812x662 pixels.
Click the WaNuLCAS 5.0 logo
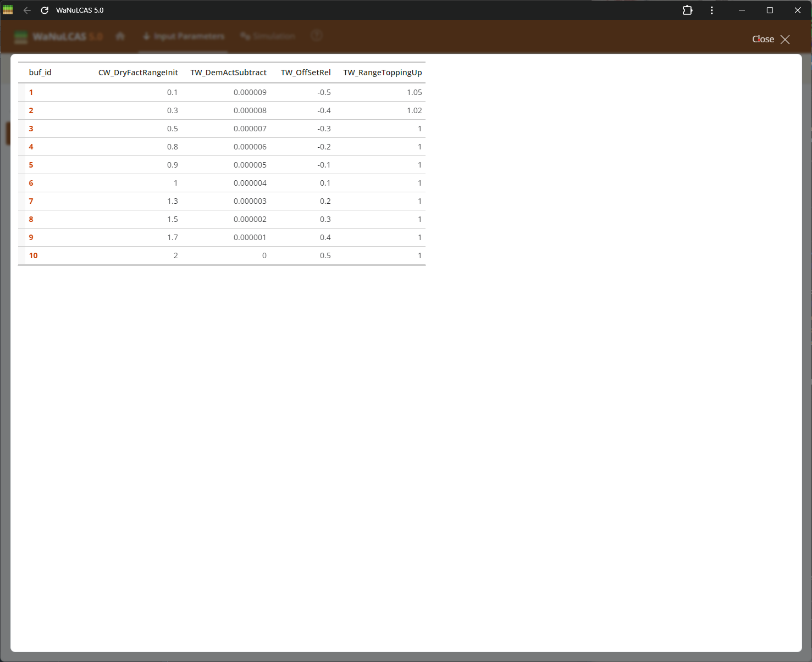click(58, 36)
